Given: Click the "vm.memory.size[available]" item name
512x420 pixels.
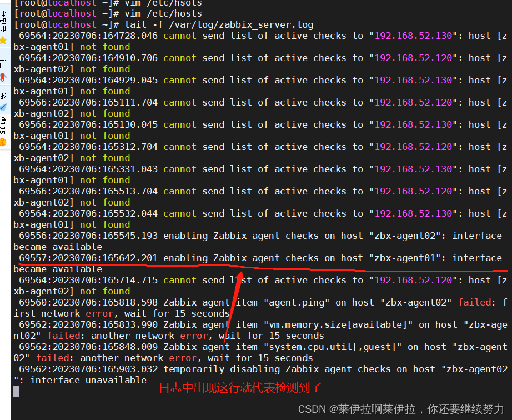Looking at the screenshot, I should 338,324.
